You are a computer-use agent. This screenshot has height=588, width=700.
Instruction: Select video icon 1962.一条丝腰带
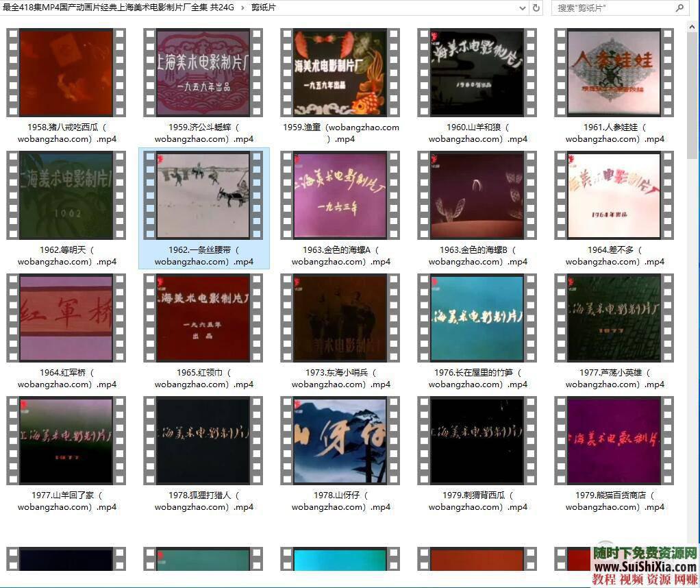[x=203, y=195]
